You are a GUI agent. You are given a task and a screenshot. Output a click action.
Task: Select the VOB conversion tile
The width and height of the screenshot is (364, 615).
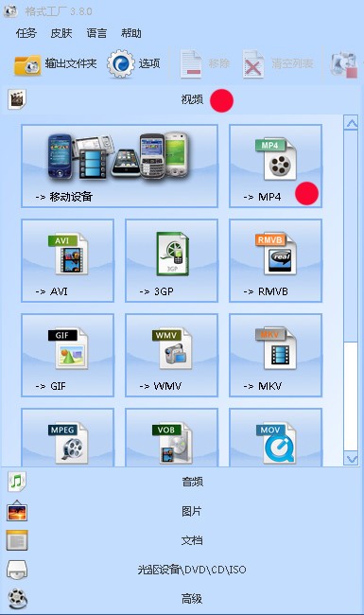(x=172, y=437)
